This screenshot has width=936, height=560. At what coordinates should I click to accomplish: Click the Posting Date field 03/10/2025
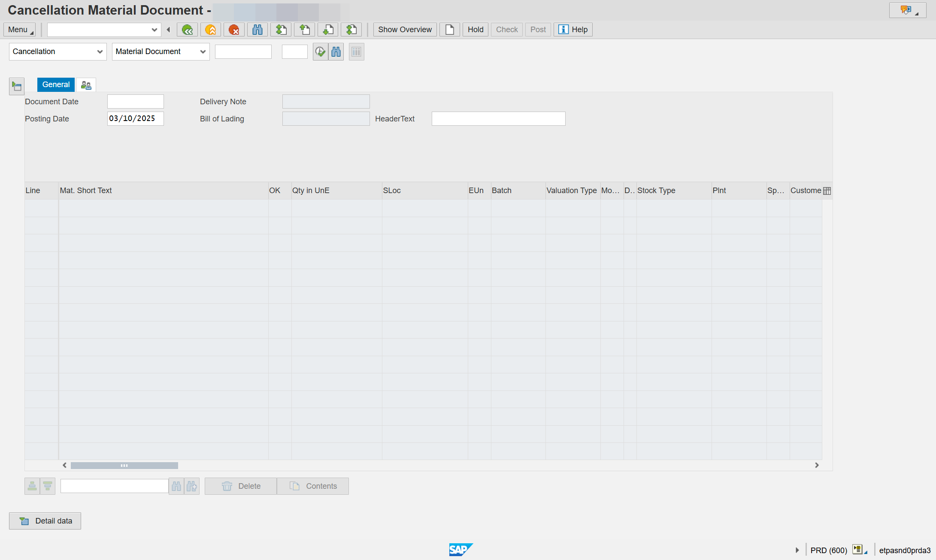[x=136, y=119]
